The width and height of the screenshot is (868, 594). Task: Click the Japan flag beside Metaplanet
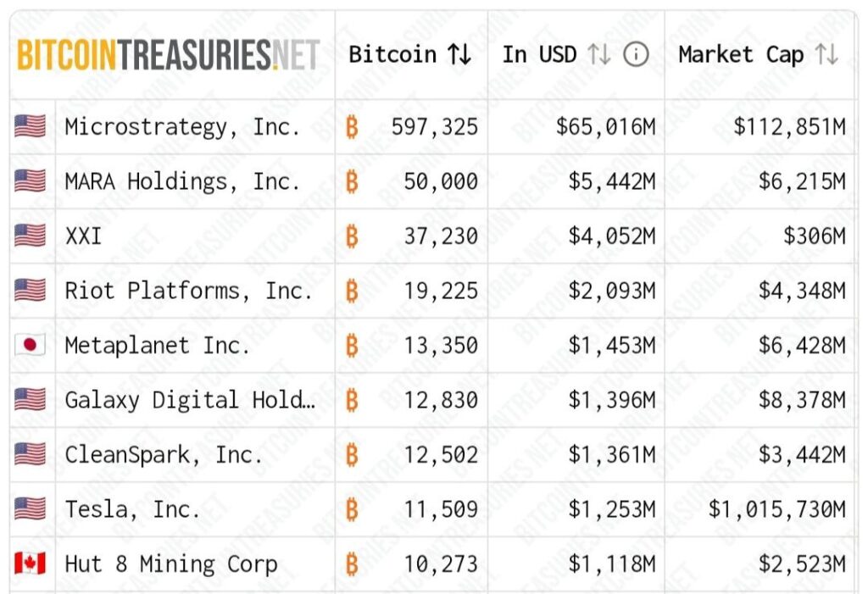[x=30, y=346]
